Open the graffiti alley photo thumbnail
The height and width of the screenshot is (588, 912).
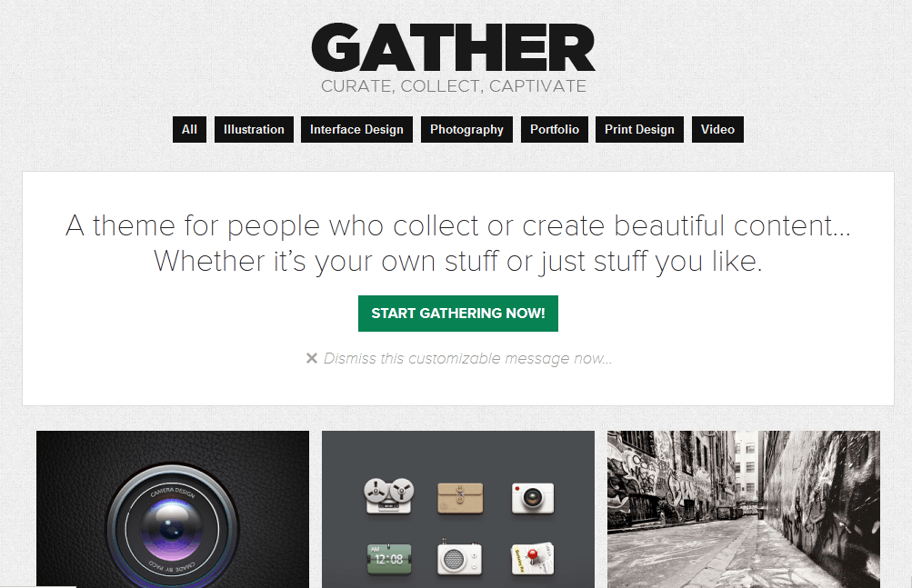point(743,510)
